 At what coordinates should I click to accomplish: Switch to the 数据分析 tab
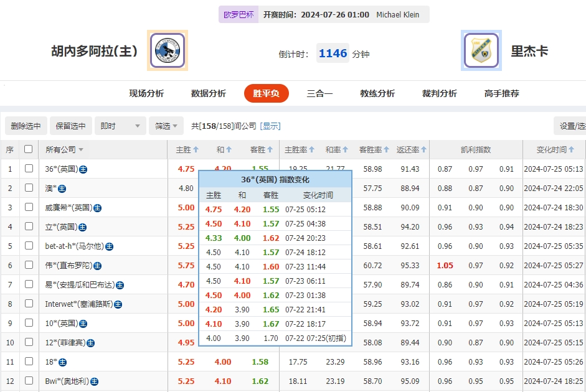click(207, 93)
